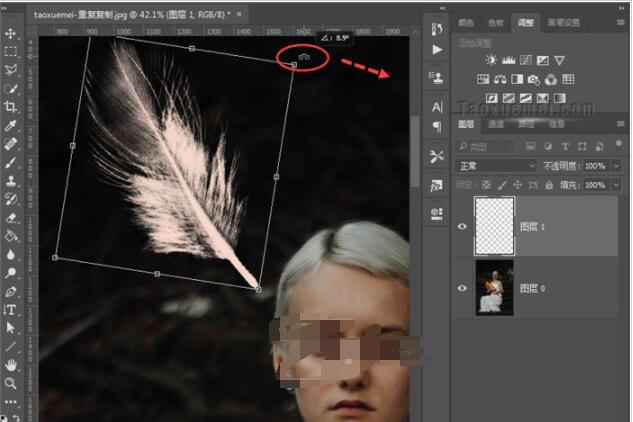The image size is (633, 422).
Task: Hide the 图层 0 layer
Action: tap(462, 288)
